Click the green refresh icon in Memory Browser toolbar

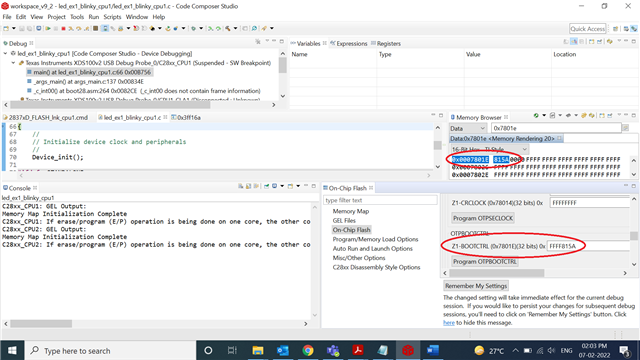(536, 116)
